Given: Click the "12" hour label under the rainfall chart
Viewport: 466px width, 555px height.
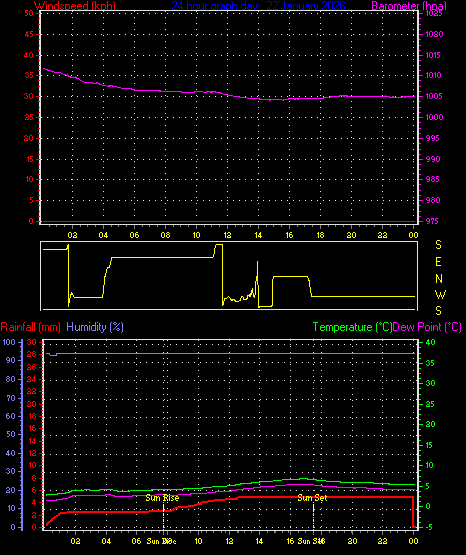Looking at the screenshot, I should click(x=229, y=541).
